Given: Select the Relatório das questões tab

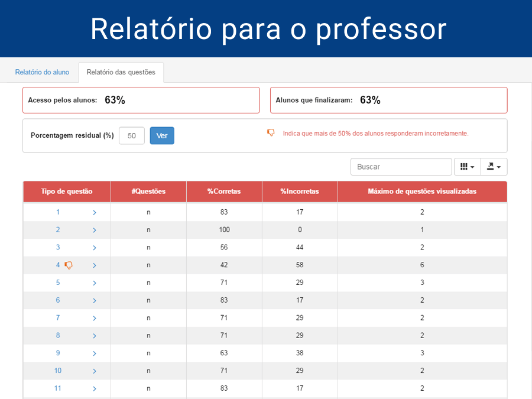Looking at the screenshot, I should click(x=121, y=72).
